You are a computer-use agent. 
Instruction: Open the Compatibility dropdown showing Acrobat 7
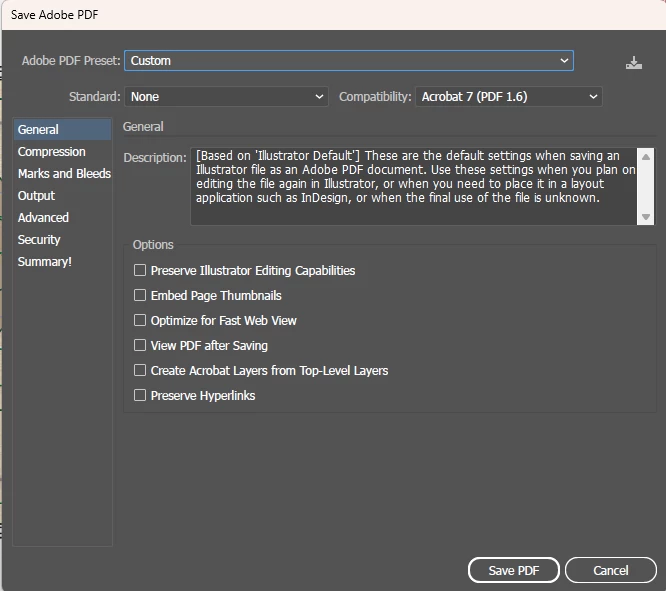(508, 97)
